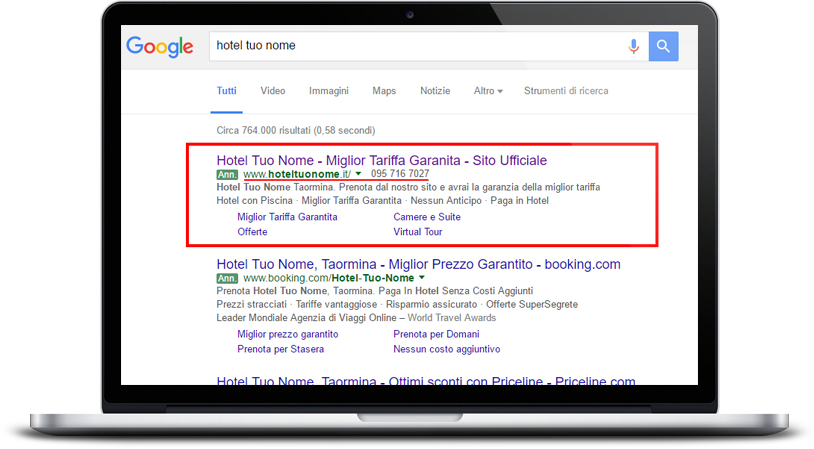Expand dropdown arrow next to booking.com URL
The width and height of the screenshot is (814, 449).
click(422, 278)
